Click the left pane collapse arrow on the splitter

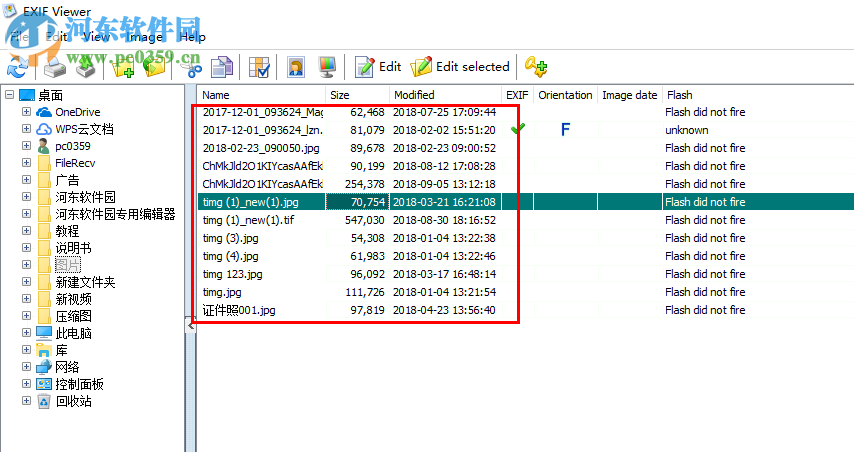coord(191,326)
